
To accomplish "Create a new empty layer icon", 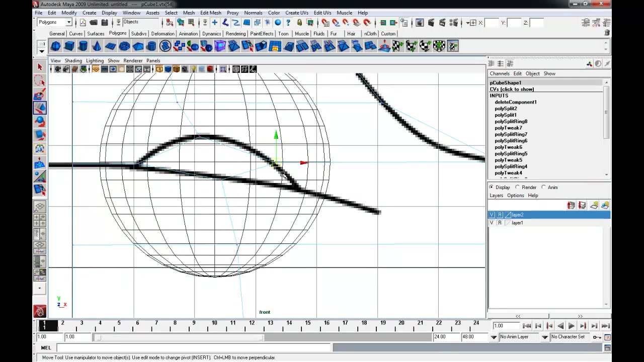I will (594, 205).
